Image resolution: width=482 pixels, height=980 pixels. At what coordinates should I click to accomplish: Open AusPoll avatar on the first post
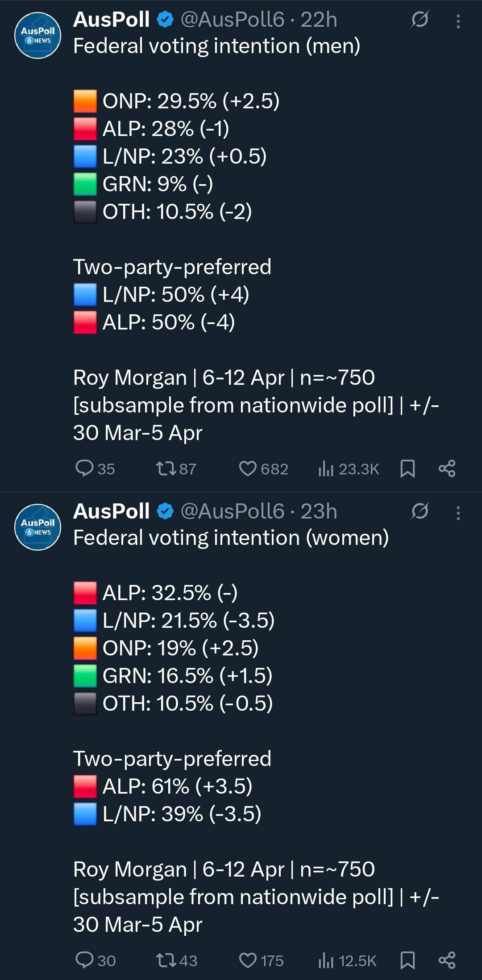(x=37, y=36)
